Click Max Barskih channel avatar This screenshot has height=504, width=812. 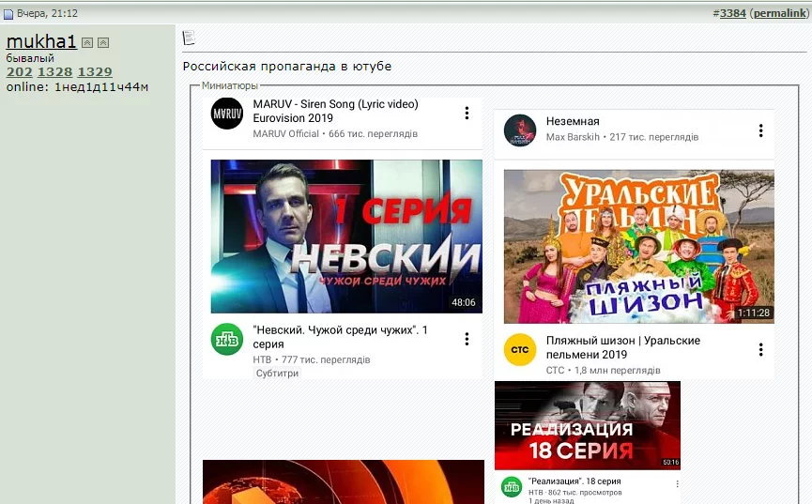pyautogui.click(x=520, y=130)
